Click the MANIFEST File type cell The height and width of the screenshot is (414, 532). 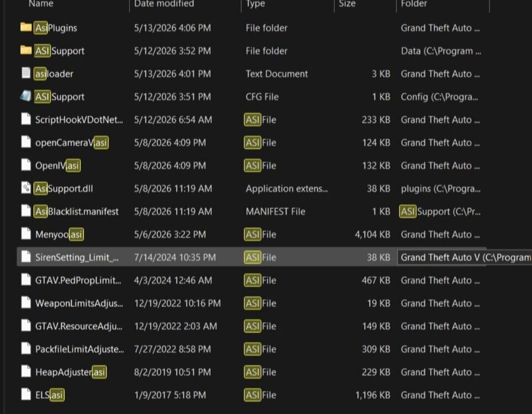pyautogui.click(x=276, y=211)
